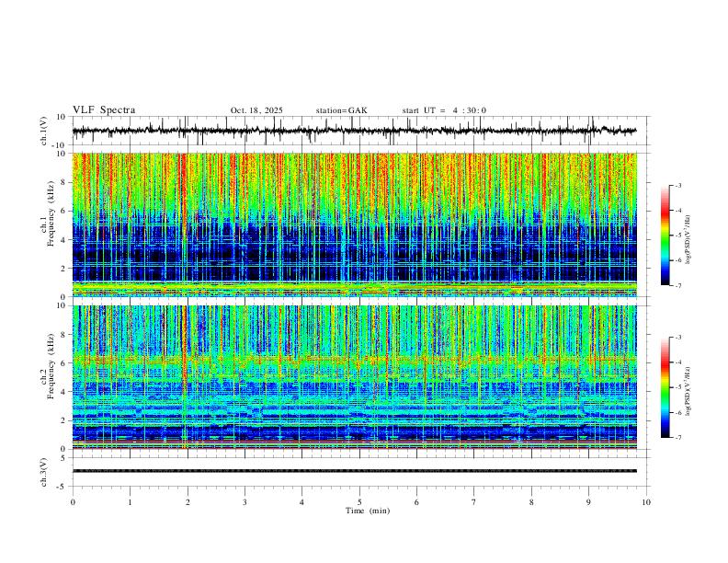The height and width of the screenshot is (563, 728).
Task: Click time axis tick label "5"
Action: 359,502
